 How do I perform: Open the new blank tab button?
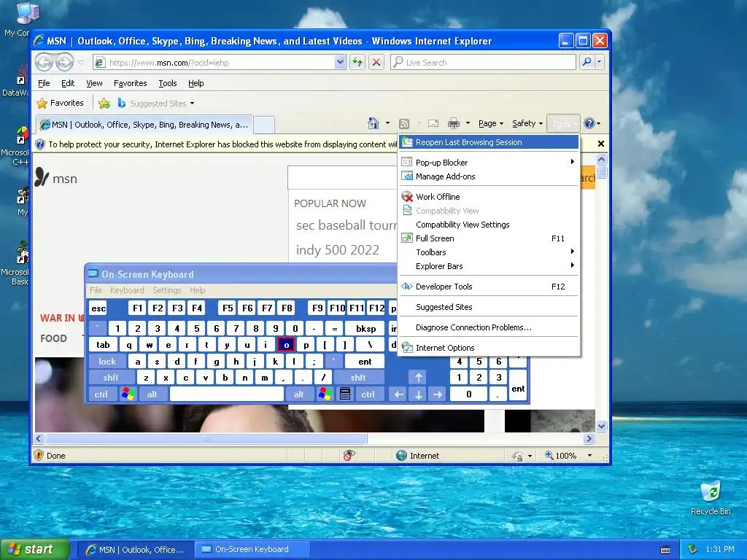[x=264, y=125]
